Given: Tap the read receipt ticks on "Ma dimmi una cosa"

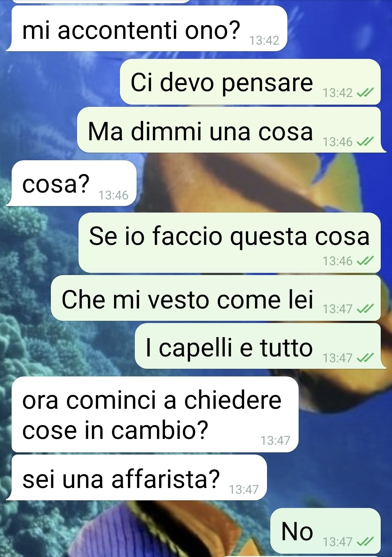Looking at the screenshot, I should pyautogui.click(x=365, y=142).
